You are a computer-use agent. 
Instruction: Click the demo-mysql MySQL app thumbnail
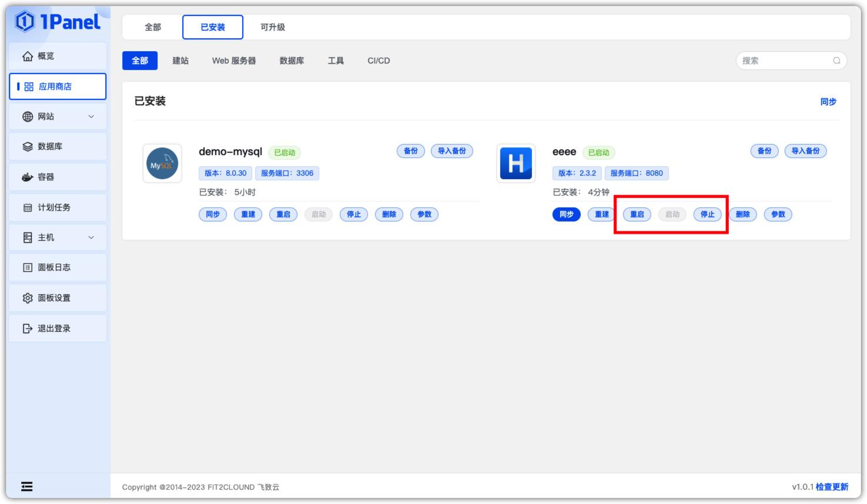[162, 163]
